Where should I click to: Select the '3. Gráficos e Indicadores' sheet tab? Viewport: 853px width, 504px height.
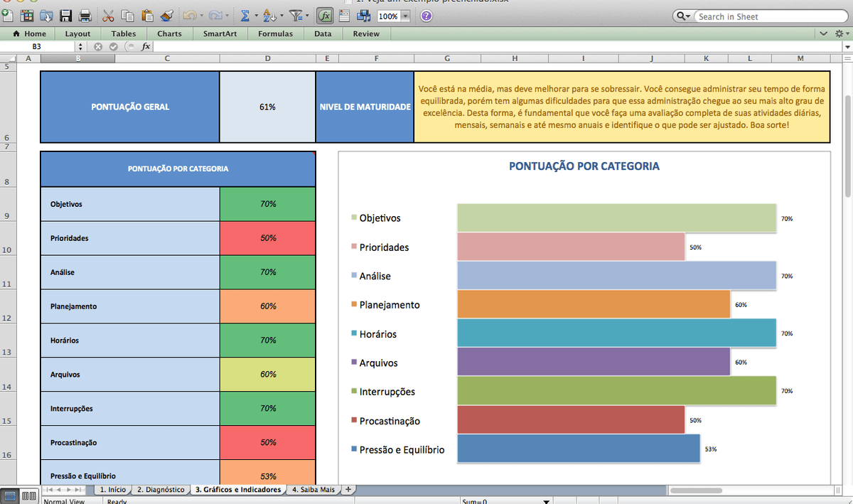pos(238,489)
